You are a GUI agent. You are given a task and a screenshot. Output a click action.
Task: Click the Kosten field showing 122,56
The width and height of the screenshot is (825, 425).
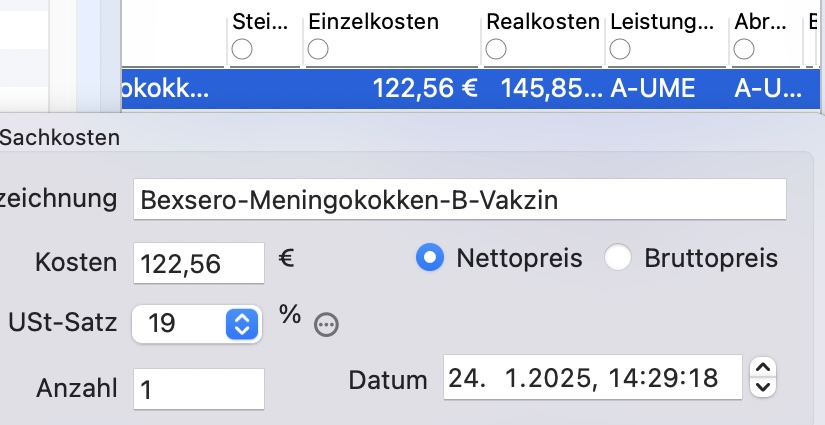pyautogui.click(x=199, y=263)
